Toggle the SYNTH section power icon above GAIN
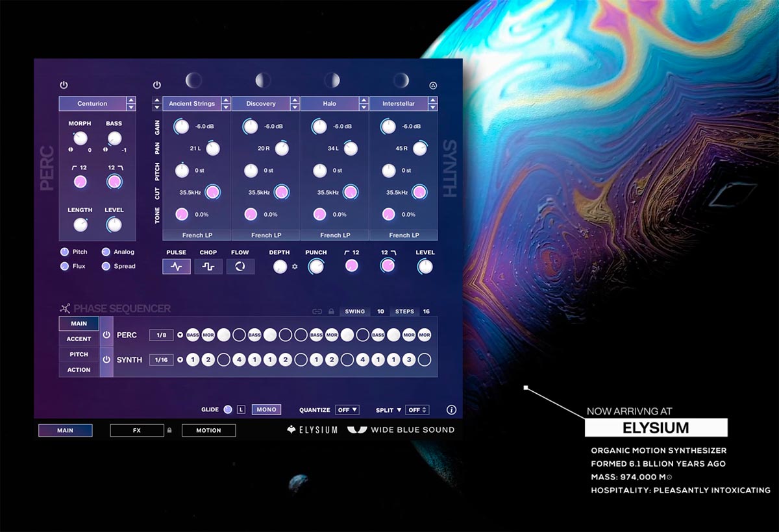Screen dimensions: 779x532 [x=156, y=85]
